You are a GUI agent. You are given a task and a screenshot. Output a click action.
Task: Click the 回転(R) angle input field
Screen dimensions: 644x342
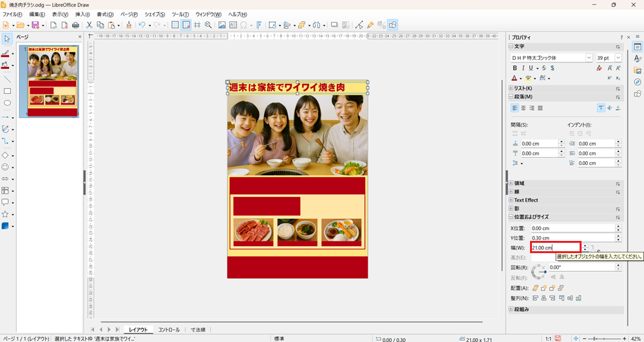[x=582, y=267]
